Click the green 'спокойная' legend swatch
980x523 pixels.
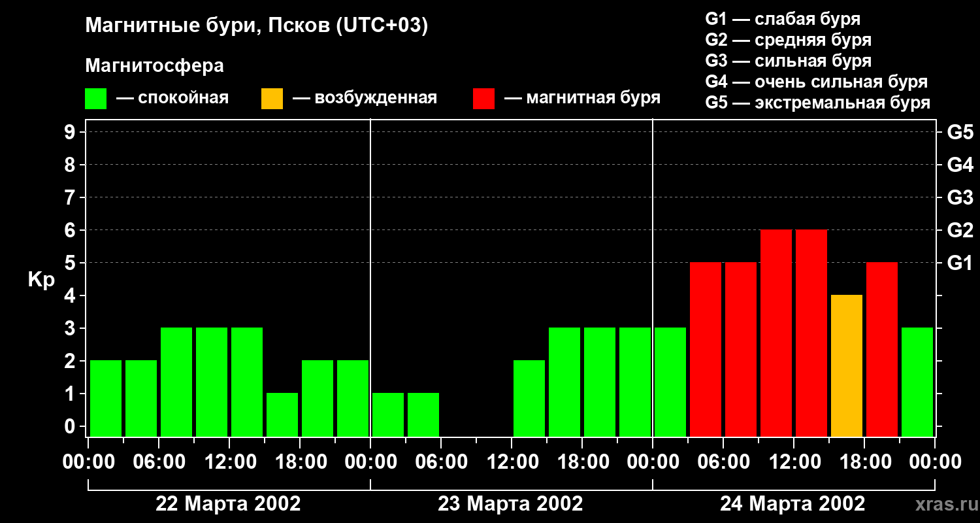pos(95,99)
